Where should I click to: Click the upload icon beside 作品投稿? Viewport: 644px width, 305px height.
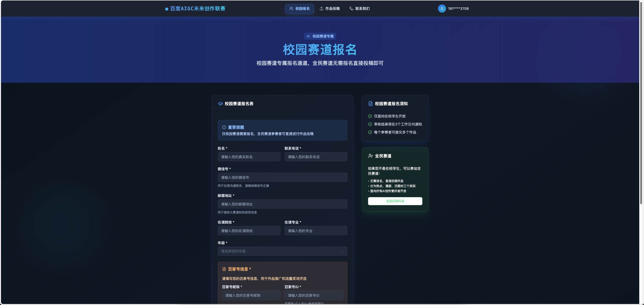click(321, 8)
